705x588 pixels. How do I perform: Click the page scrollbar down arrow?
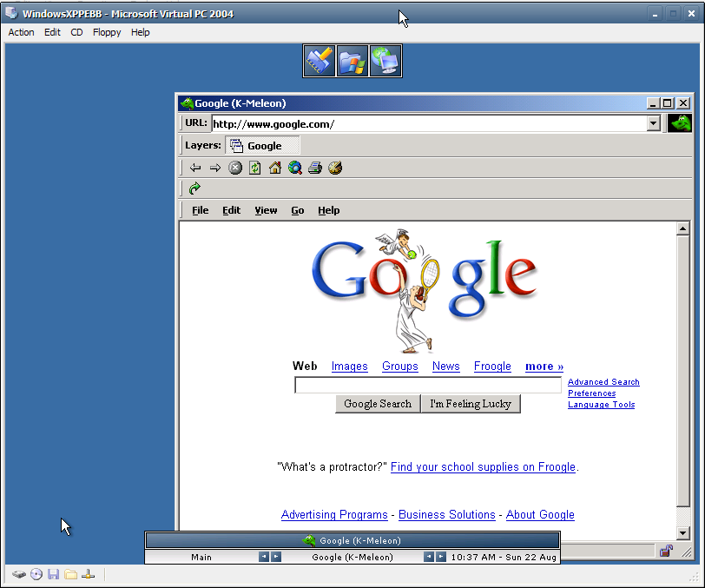pyautogui.click(x=683, y=533)
